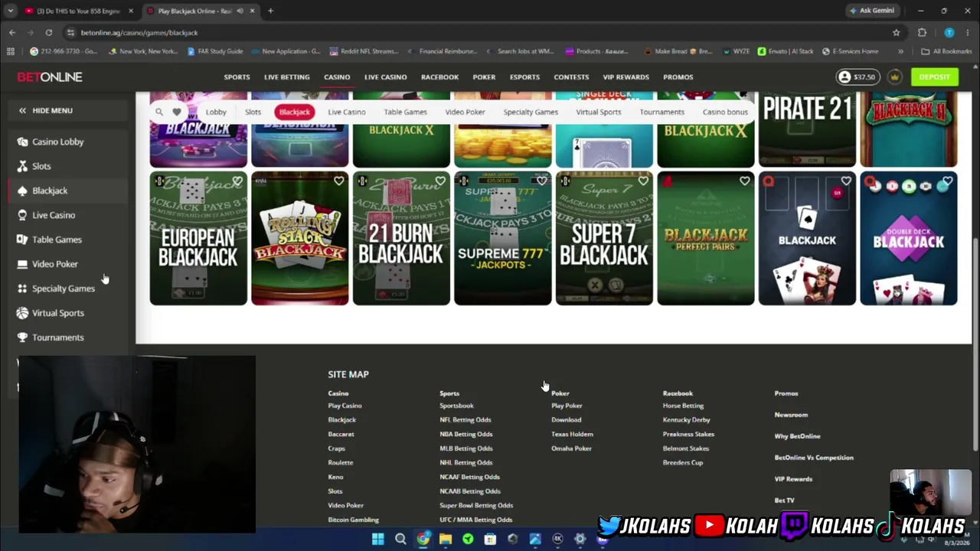
Task: Open the Kentucky Derby link
Action: tap(686, 419)
